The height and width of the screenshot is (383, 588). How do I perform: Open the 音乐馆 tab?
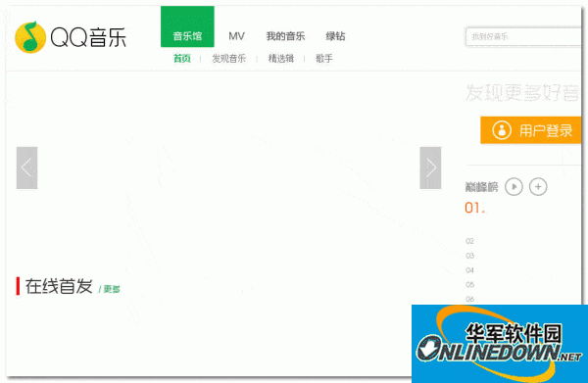click(187, 26)
